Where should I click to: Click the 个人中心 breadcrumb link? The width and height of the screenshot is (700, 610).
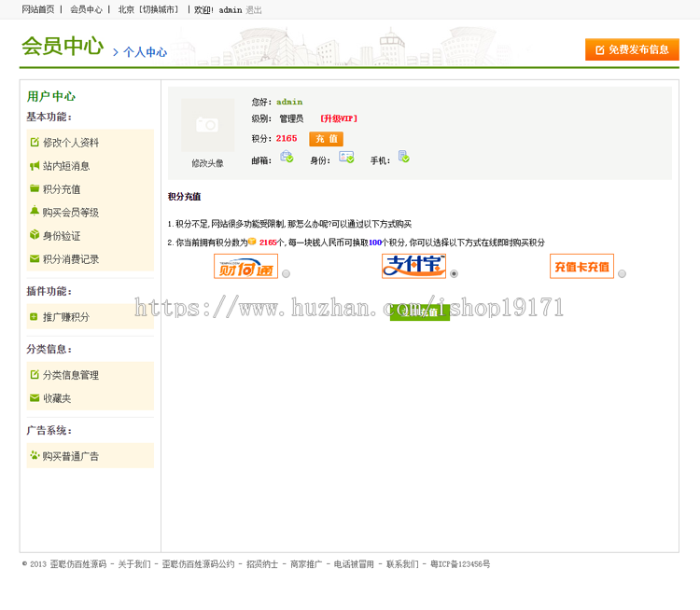[x=145, y=52]
